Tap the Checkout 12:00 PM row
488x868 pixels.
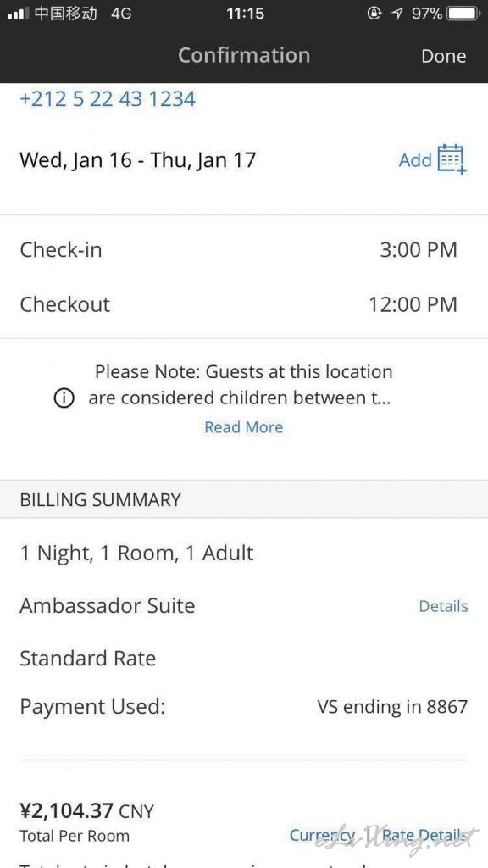(244, 304)
